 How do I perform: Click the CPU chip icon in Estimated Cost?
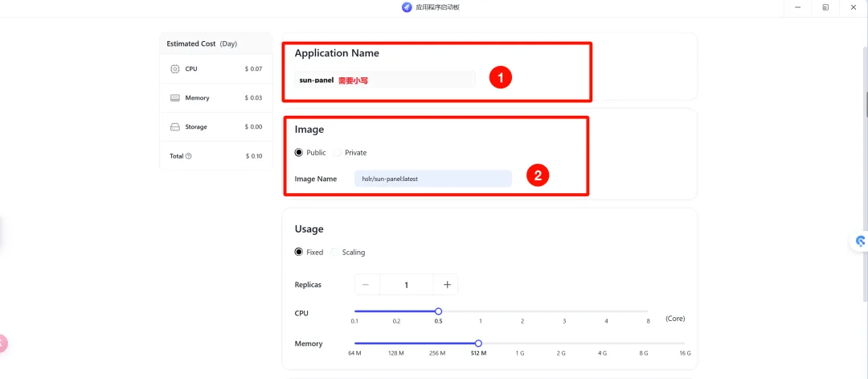click(x=175, y=68)
